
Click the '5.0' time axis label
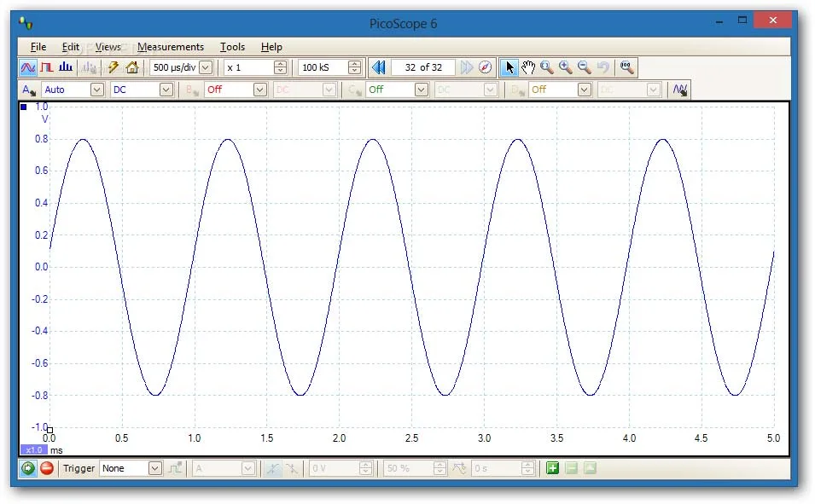click(773, 438)
